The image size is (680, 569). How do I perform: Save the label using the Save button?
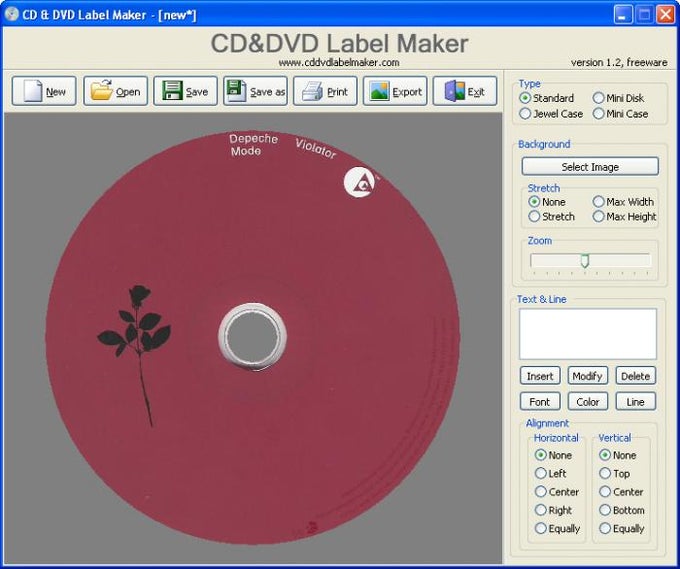click(x=185, y=91)
